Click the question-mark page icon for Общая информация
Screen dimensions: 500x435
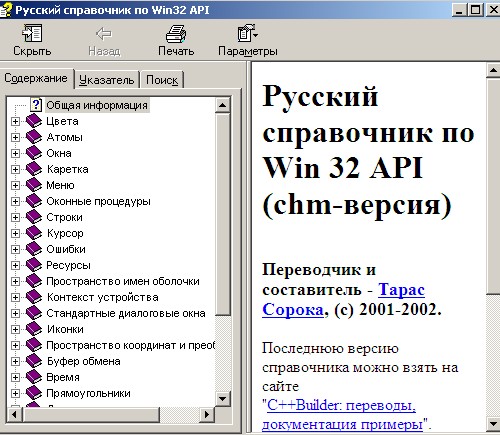pyautogui.click(x=36, y=105)
